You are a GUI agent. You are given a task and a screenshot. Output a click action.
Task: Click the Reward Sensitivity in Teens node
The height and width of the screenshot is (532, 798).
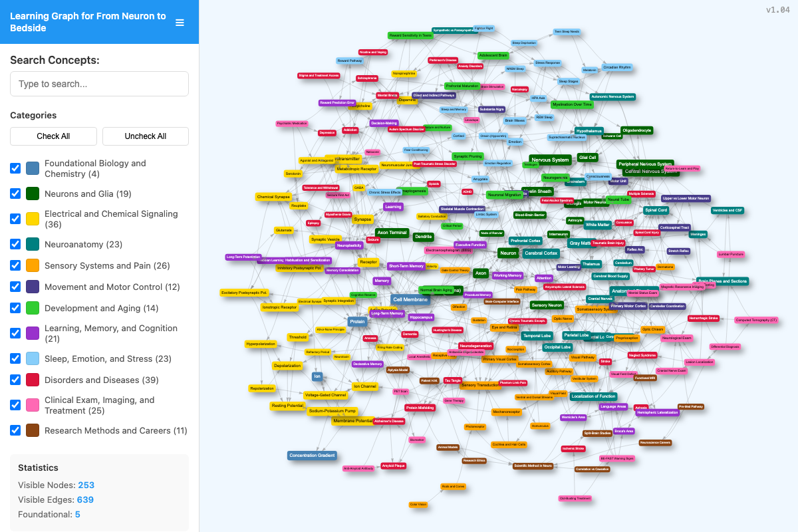point(410,35)
